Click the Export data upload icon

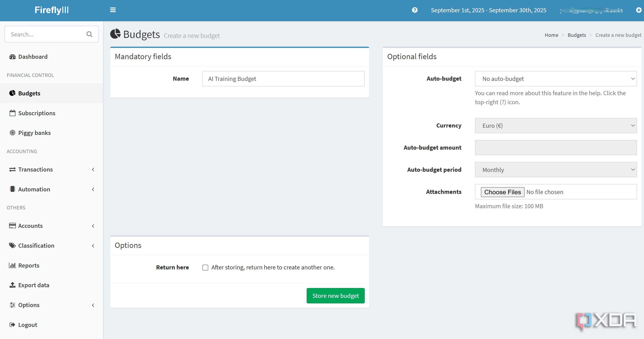coord(12,285)
